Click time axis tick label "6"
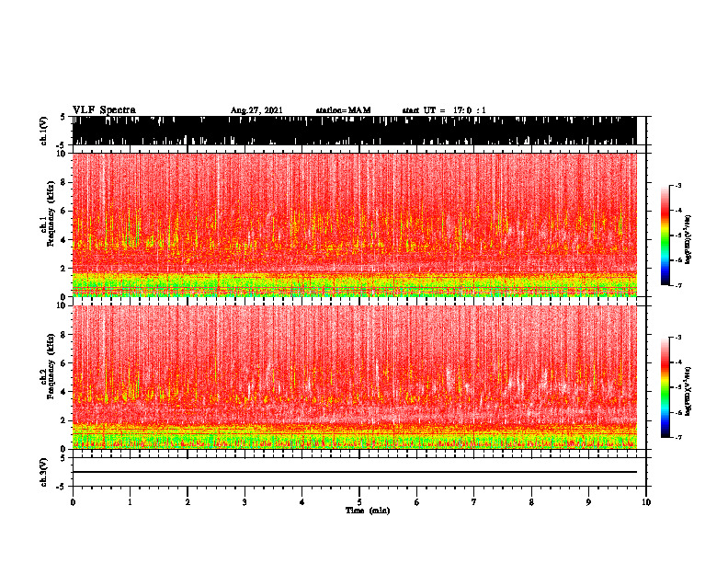The height and width of the screenshot is (563, 728). 417,502
